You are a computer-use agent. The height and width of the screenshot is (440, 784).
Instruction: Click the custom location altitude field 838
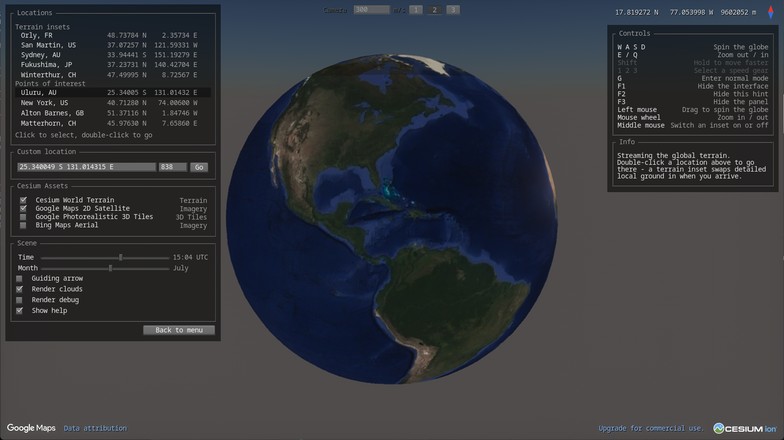tap(173, 167)
